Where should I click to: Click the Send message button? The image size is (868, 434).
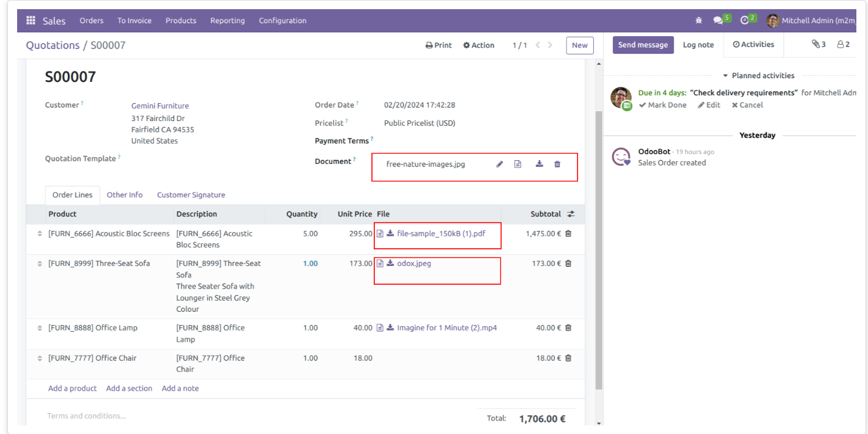643,44
